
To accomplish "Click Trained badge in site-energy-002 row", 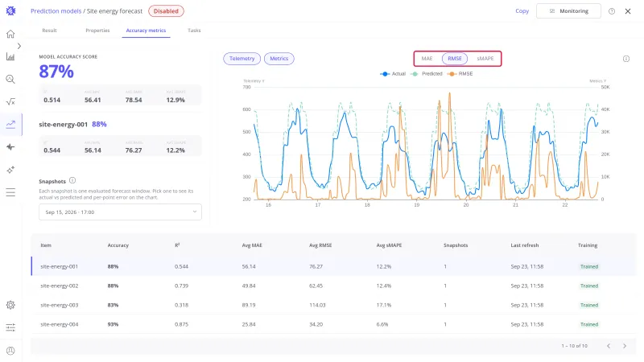I will [589, 286].
